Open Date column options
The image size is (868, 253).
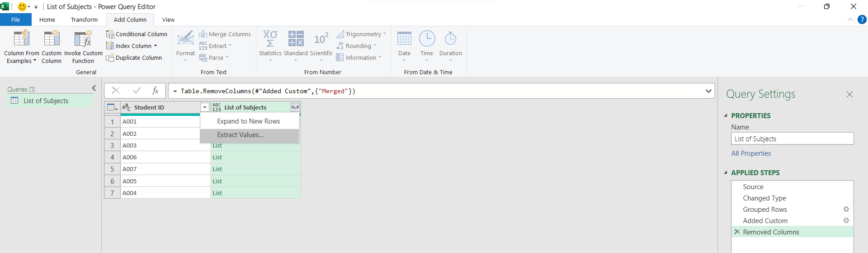[x=404, y=47]
